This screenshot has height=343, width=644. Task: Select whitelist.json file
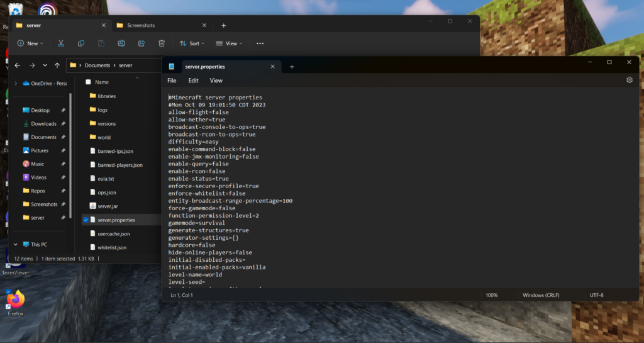pos(112,248)
